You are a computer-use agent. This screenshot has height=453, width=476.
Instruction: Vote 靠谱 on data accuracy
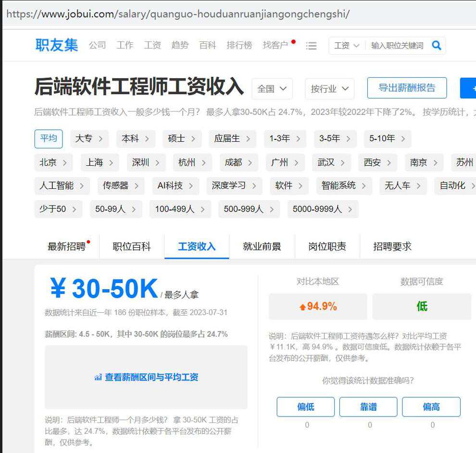pyautogui.click(x=368, y=407)
